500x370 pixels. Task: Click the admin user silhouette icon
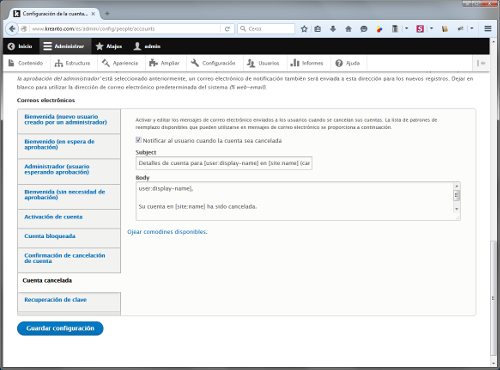pyautogui.click(x=137, y=46)
